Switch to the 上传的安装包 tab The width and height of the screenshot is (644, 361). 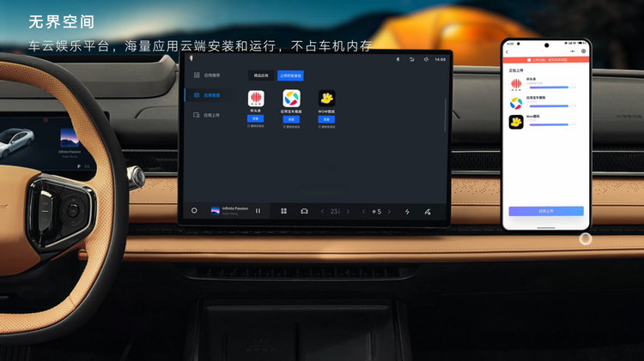290,75
